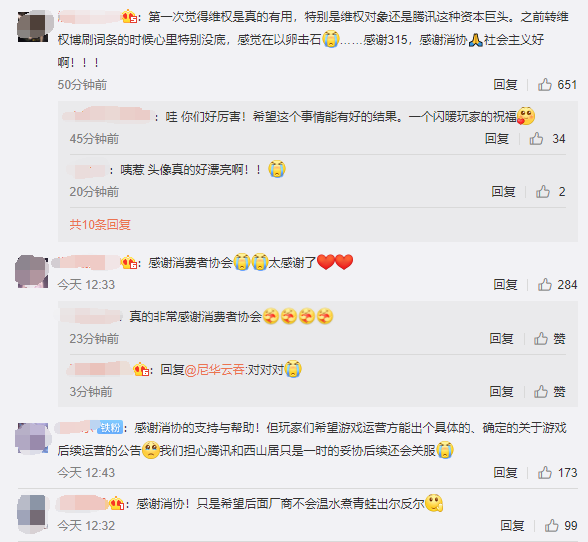
Task: Like the reply with 34 likes
Action: click(x=547, y=139)
